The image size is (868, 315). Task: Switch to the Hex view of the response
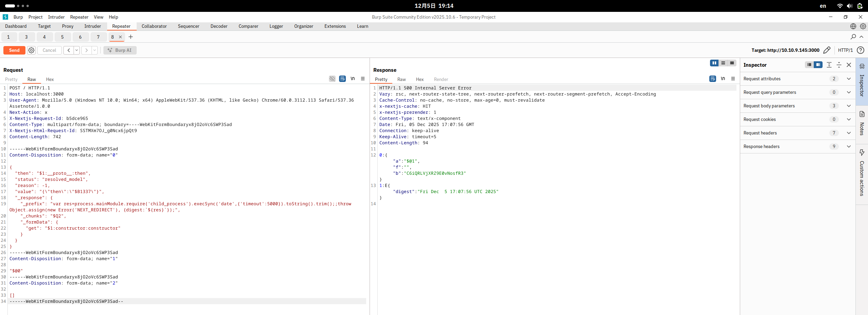click(419, 80)
